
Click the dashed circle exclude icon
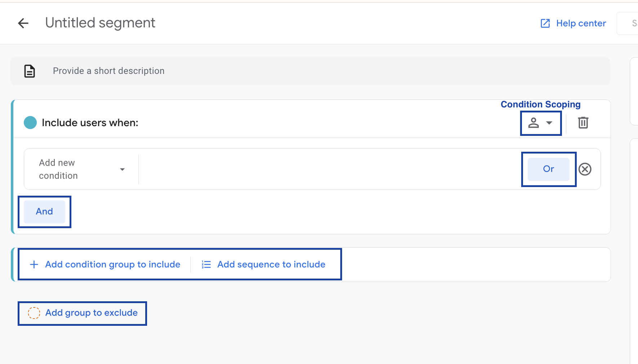(34, 313)
